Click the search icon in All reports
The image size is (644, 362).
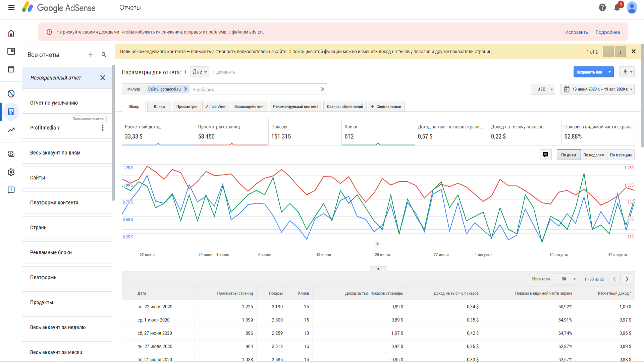point(104,55)
